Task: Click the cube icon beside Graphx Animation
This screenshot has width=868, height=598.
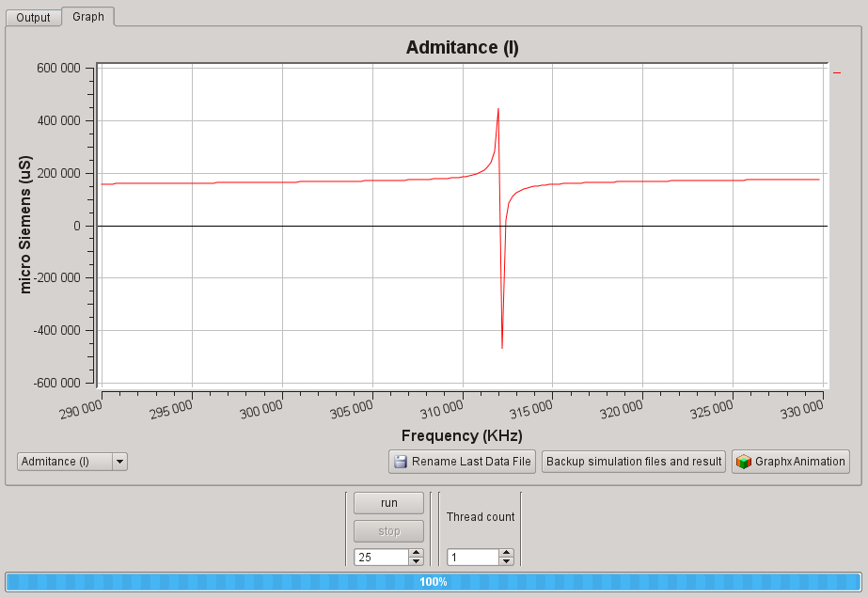Action: [x=745, y=462]
